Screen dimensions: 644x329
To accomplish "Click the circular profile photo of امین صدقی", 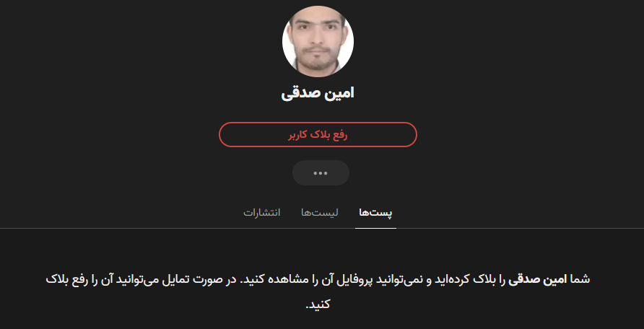I will pyautogui.click(x=318, y=41).
